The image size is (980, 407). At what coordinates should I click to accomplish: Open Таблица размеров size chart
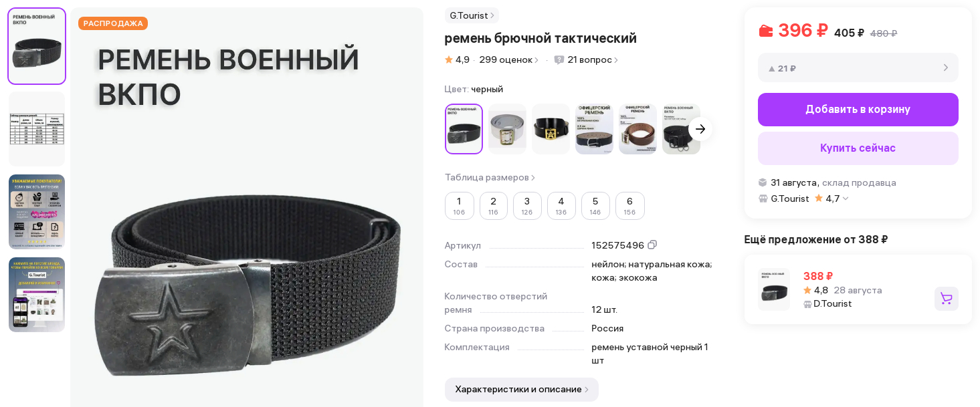pyautogui.click(x=490, y=177)
